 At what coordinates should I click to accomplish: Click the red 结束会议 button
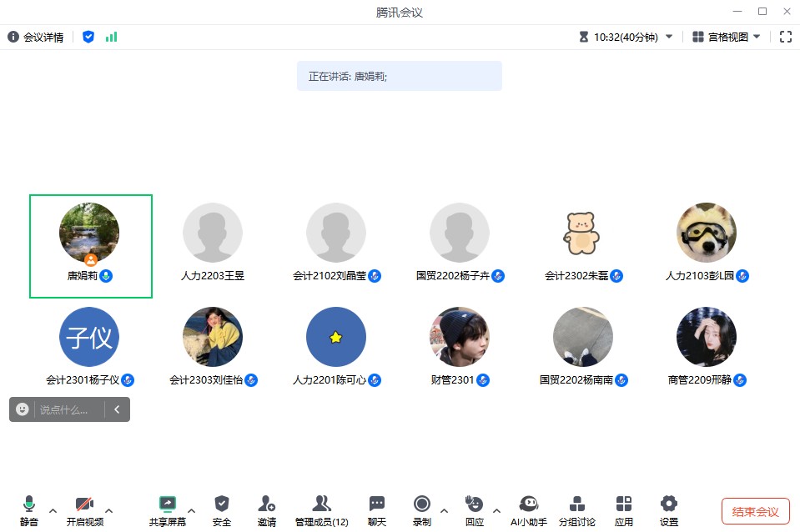pos(755,511)
